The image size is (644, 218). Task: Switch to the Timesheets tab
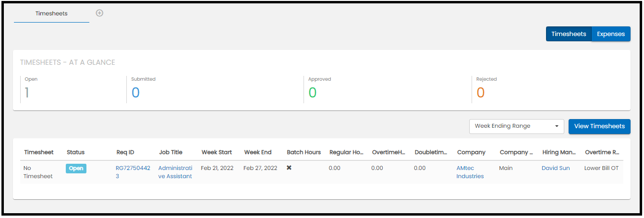[x=51, y=13]
